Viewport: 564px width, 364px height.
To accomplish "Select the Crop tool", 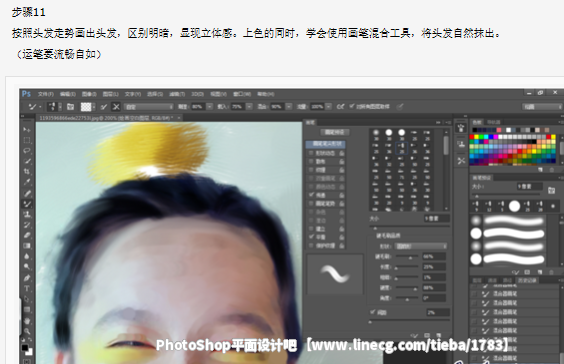I will [x=27, y=172].
